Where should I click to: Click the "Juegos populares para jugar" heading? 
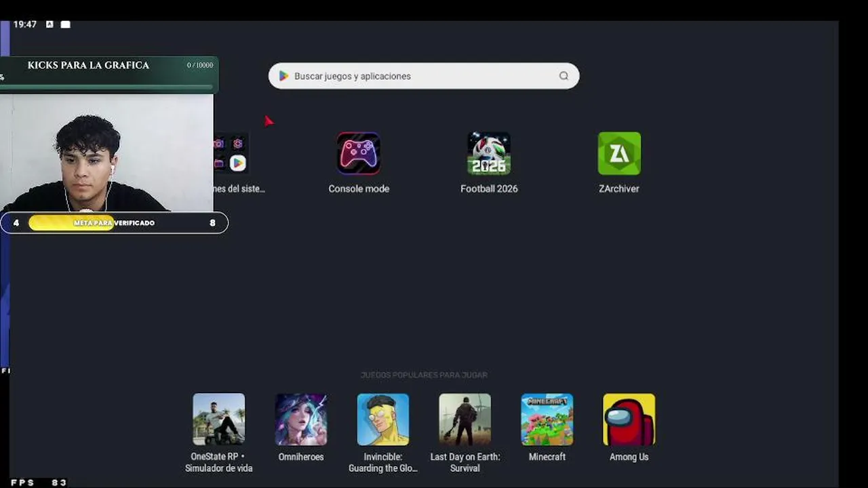[x=424, y=375]
